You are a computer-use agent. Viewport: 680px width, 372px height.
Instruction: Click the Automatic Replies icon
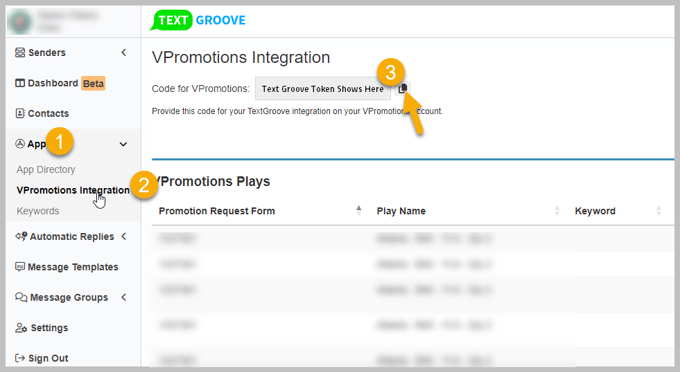coord(21,236)
